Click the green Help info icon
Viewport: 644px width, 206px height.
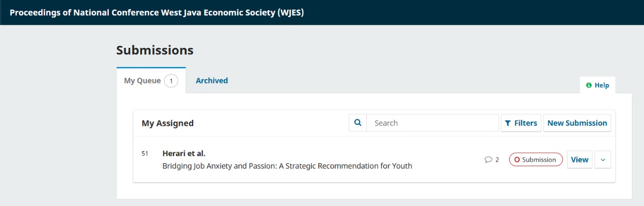[x=589, y=86]
